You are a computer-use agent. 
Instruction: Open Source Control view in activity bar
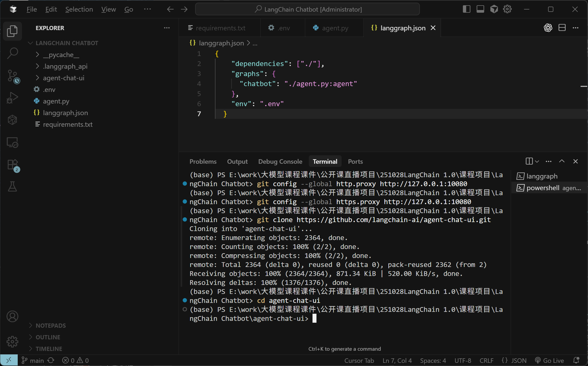(13, 77)
